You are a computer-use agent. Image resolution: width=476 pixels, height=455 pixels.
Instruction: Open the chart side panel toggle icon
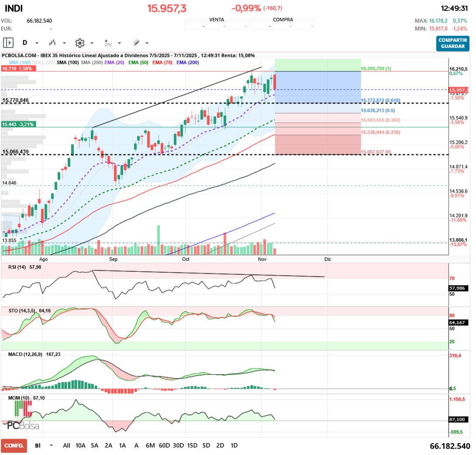tap(8, 43)
